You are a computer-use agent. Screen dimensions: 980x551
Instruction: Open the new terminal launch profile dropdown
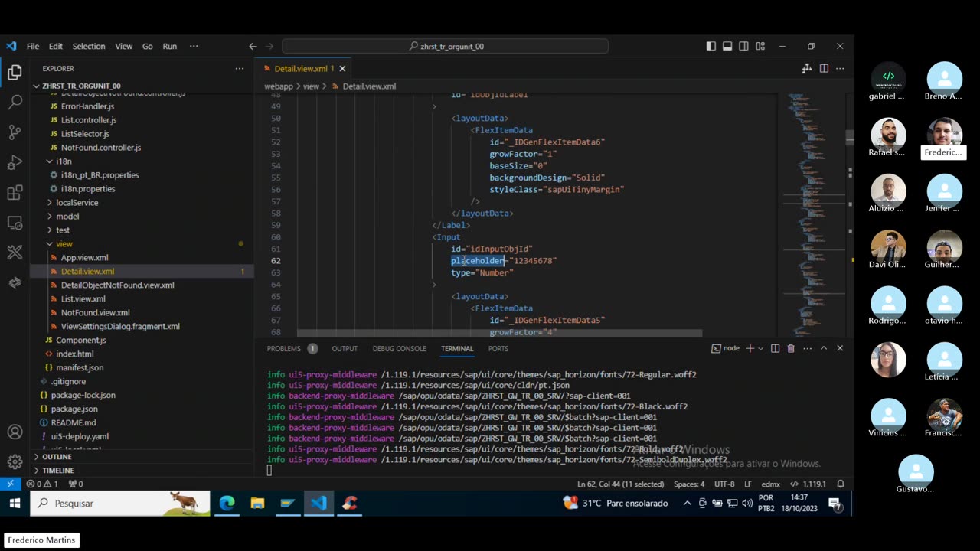[x=760, y=349]
